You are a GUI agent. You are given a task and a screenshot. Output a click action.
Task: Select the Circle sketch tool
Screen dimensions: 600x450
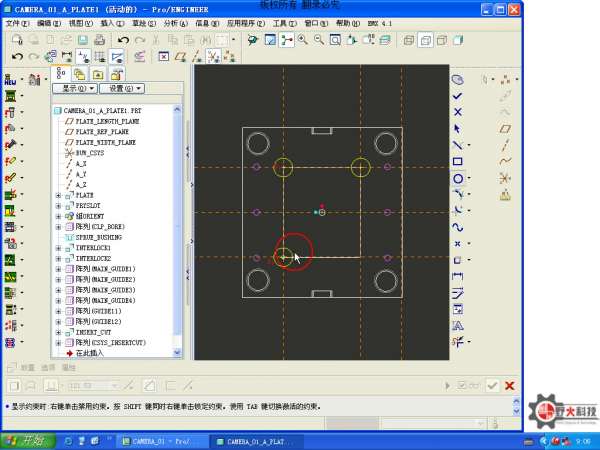click(x=458, y=178)
